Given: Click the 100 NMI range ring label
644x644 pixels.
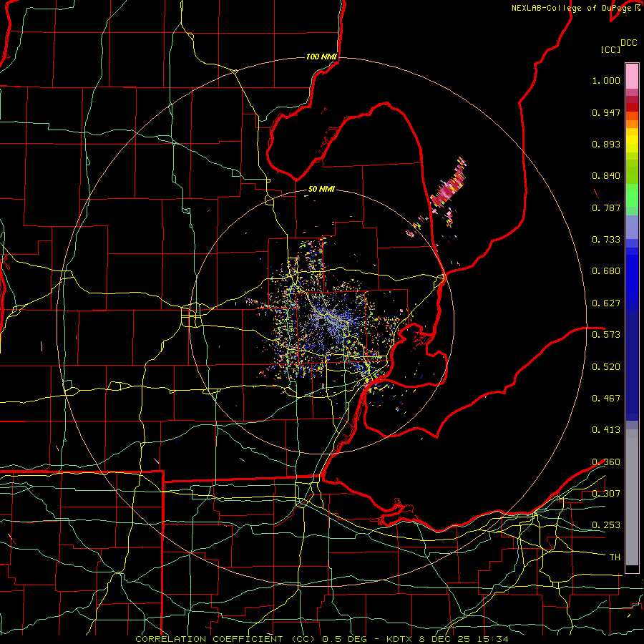Looking at the screenshot, I should [321, 57].
